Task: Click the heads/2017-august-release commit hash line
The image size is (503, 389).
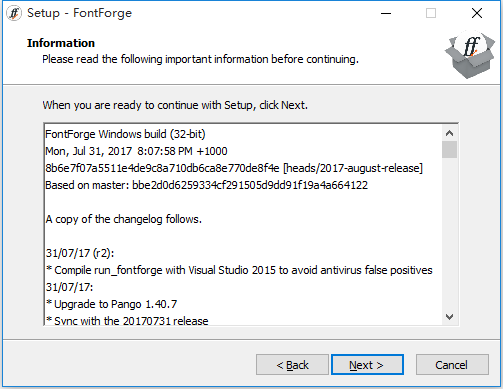Action: pos(234,168)
